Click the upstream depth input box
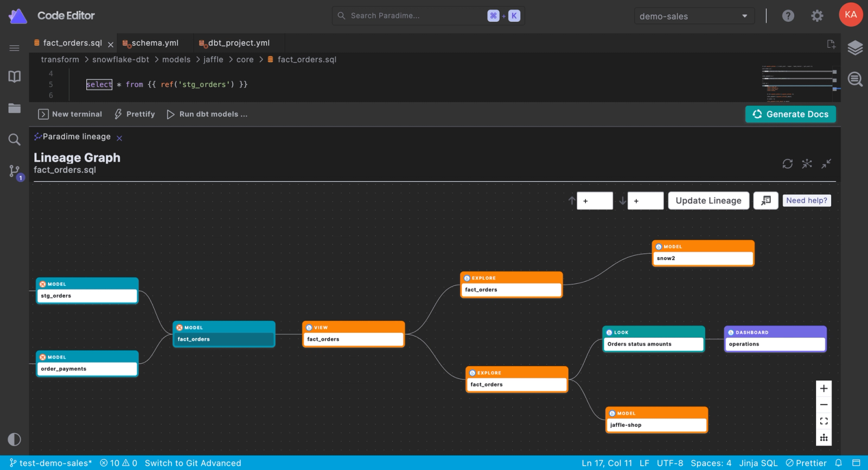This screenshot has height=470, width=868. (595, 201)
